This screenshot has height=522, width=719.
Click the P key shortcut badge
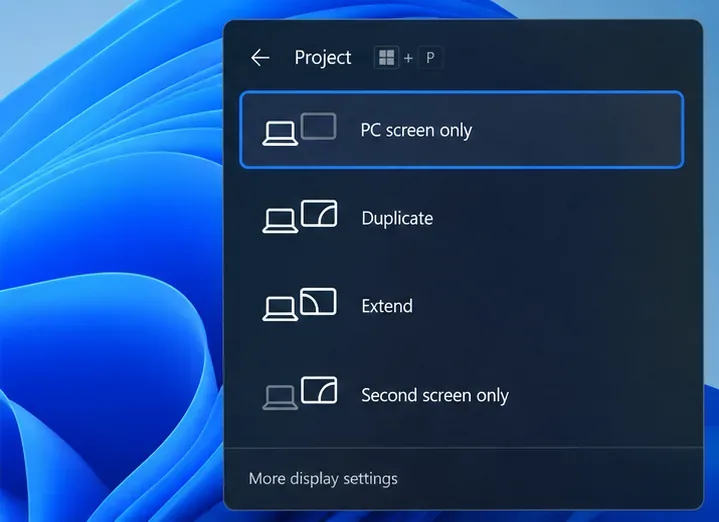click(430, 58)
